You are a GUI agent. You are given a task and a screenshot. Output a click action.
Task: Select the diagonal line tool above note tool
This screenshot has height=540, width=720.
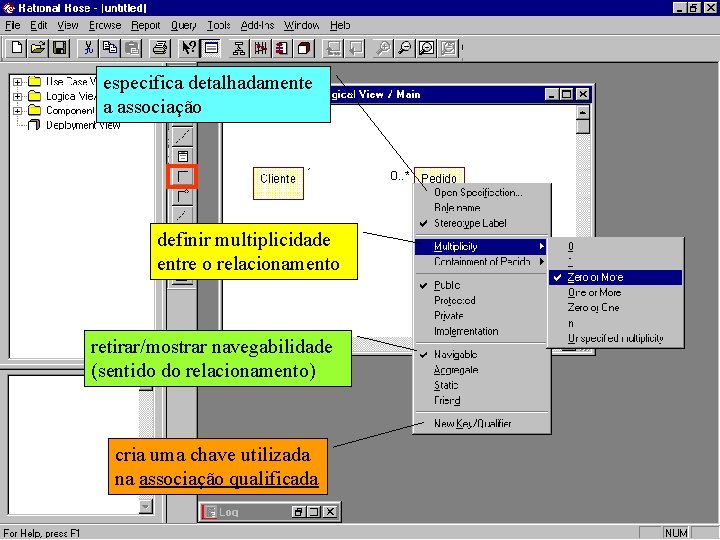(x=182, y=136)
